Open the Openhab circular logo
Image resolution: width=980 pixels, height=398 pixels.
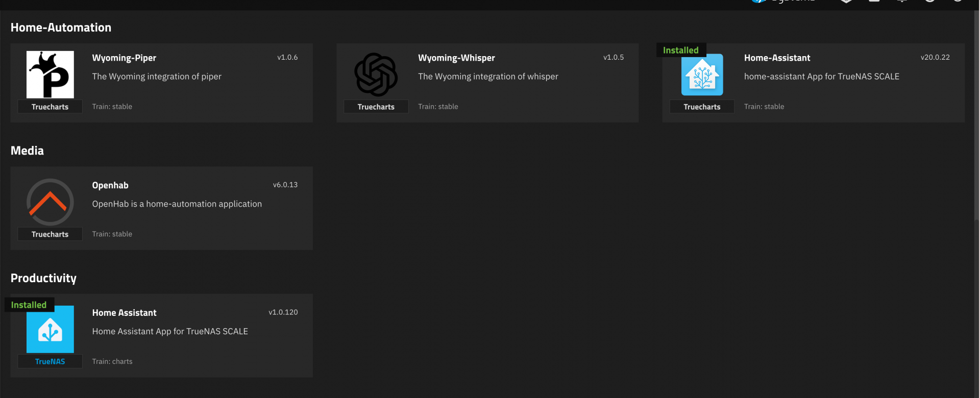point(50,202)
